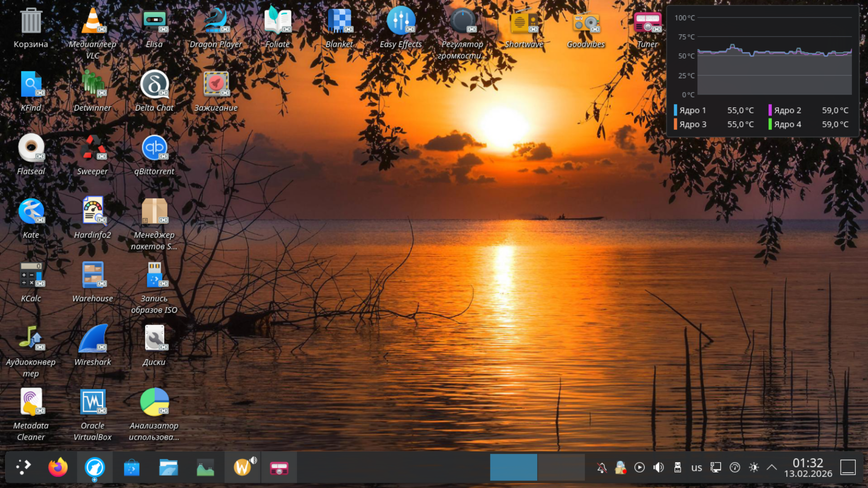Open the Wireshark desktop icon

(x=92, y=339)
